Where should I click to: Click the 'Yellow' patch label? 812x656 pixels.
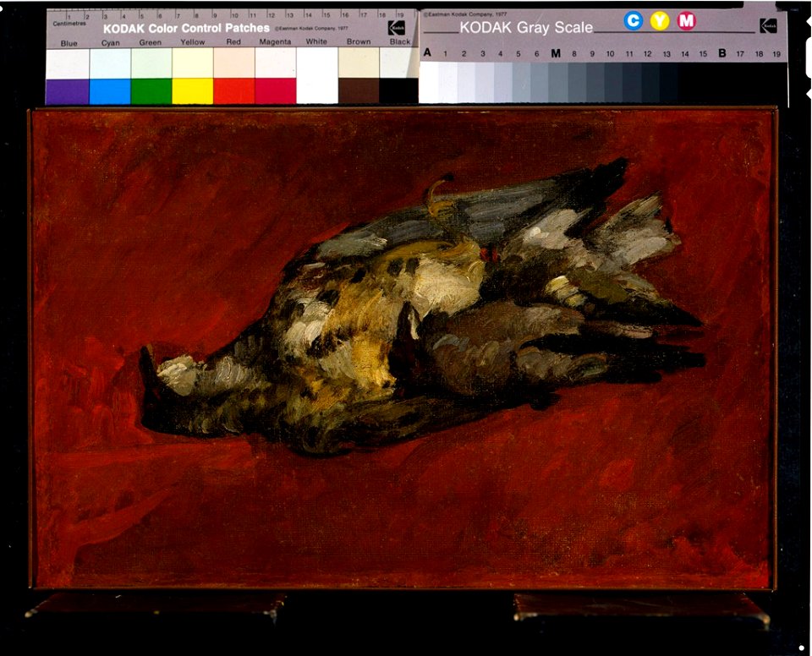tap(193, 42)
